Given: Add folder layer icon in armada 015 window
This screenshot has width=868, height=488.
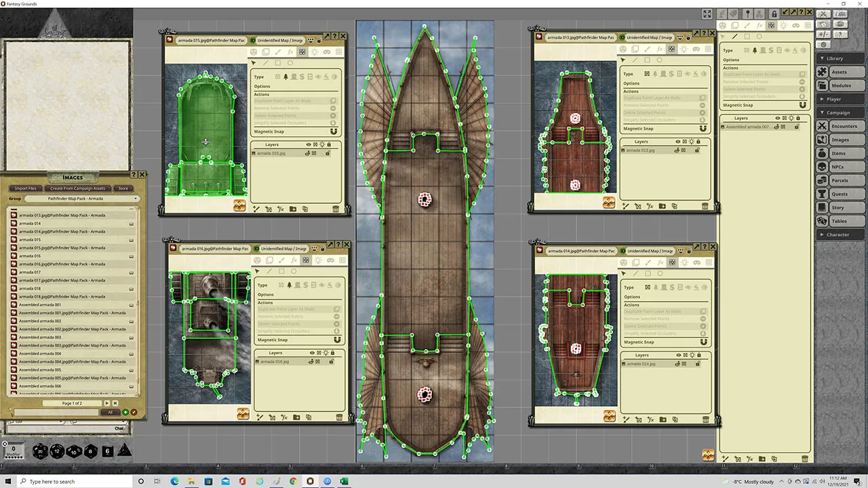Looking at the screenshot, I should 293,209.
